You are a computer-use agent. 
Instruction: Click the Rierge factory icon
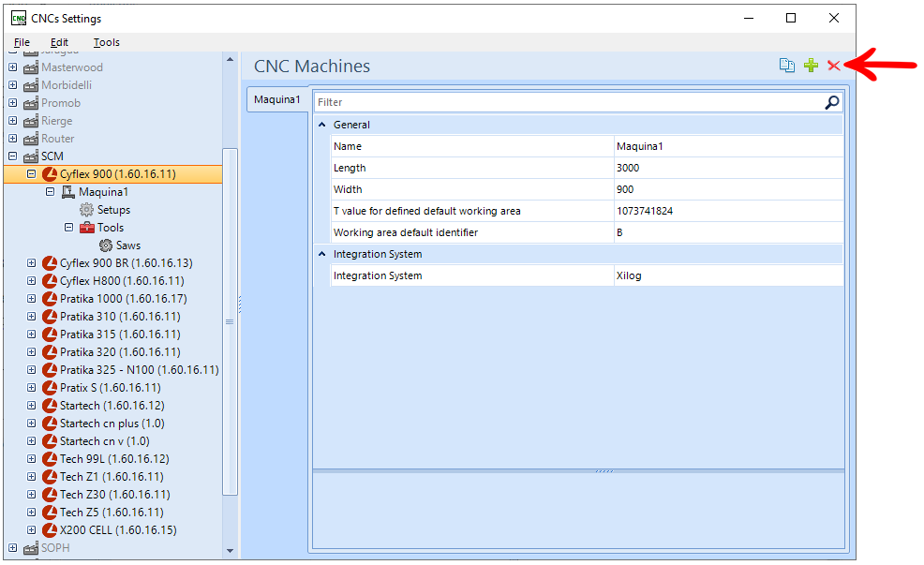pos(31,121)
